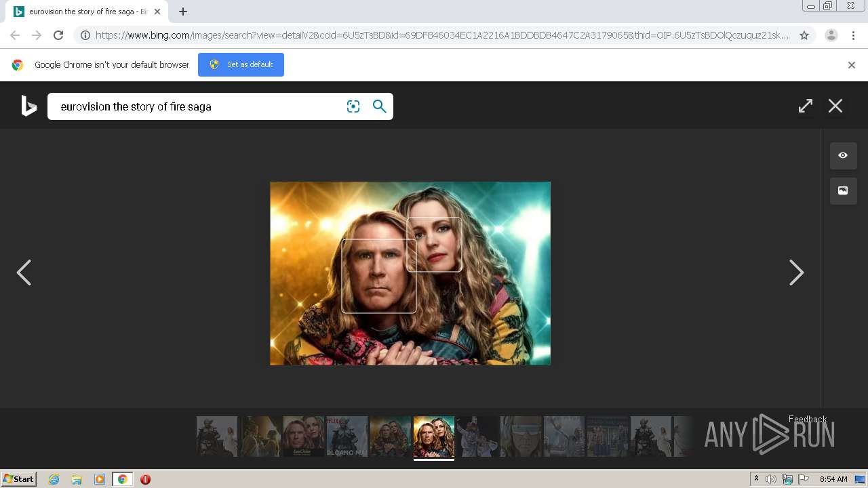
Task: Open Netflix Volcano Man thumbnail
Action: coord(347,436)
